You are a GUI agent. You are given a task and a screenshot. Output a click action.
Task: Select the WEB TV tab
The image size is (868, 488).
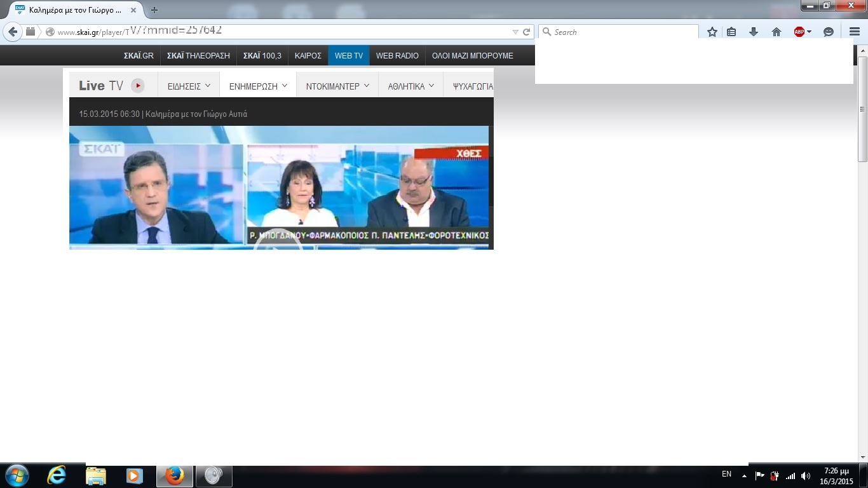pos(349,55)
